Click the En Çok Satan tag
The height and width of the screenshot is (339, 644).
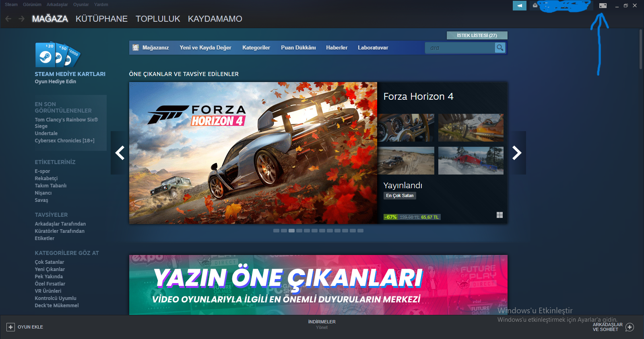coord(400,196)
